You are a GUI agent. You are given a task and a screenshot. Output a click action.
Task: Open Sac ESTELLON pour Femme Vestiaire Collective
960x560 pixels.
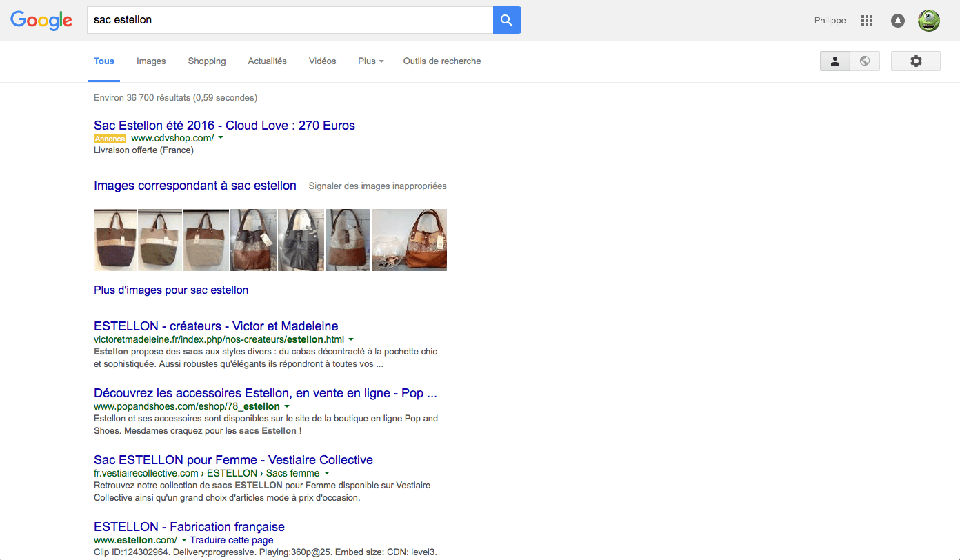(233, 460)
